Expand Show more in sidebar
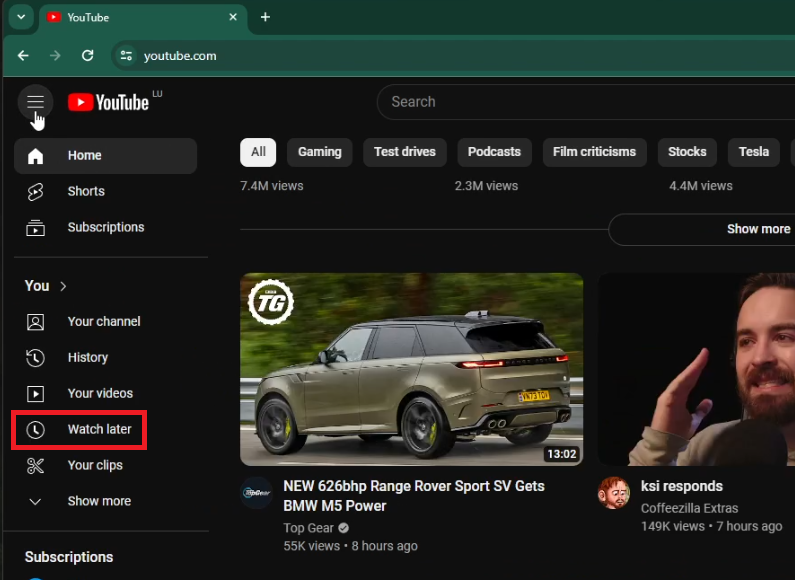 point(98,501)
